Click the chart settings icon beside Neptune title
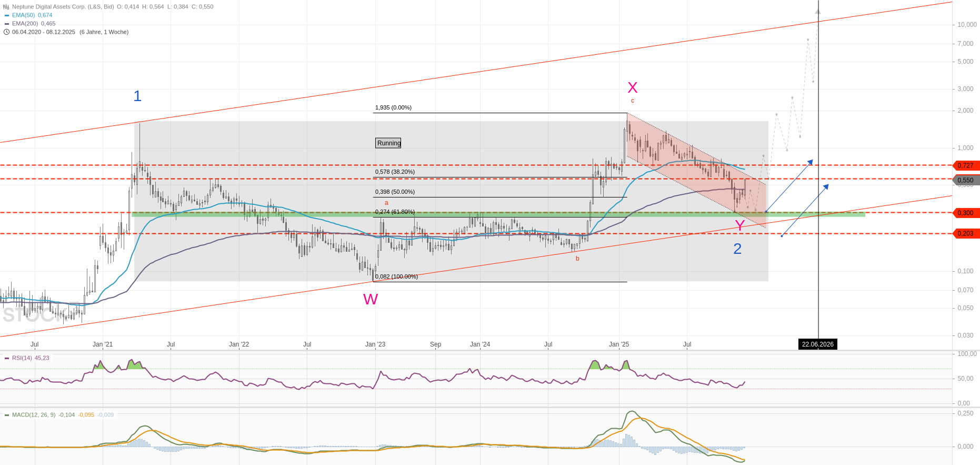This screenshot has height=465, width=980. [x=6, y=7]
